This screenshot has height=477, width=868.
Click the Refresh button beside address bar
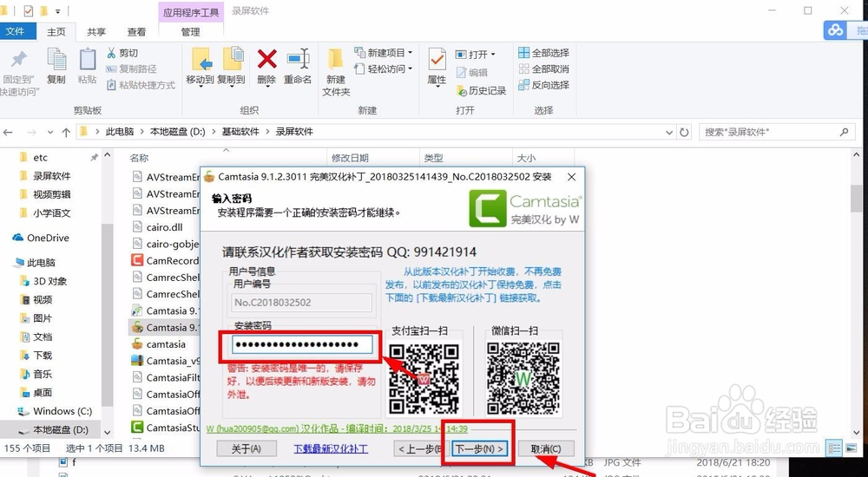(684, 132)
